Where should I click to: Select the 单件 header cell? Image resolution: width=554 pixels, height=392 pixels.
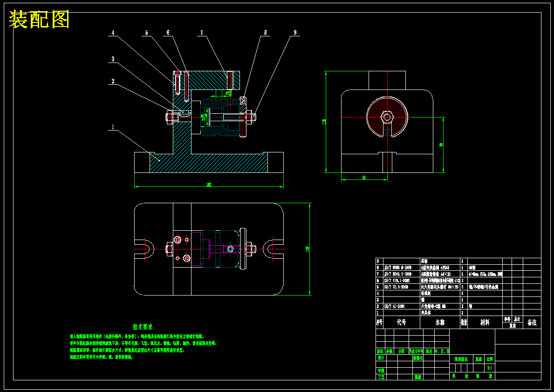tap(507, 319)
